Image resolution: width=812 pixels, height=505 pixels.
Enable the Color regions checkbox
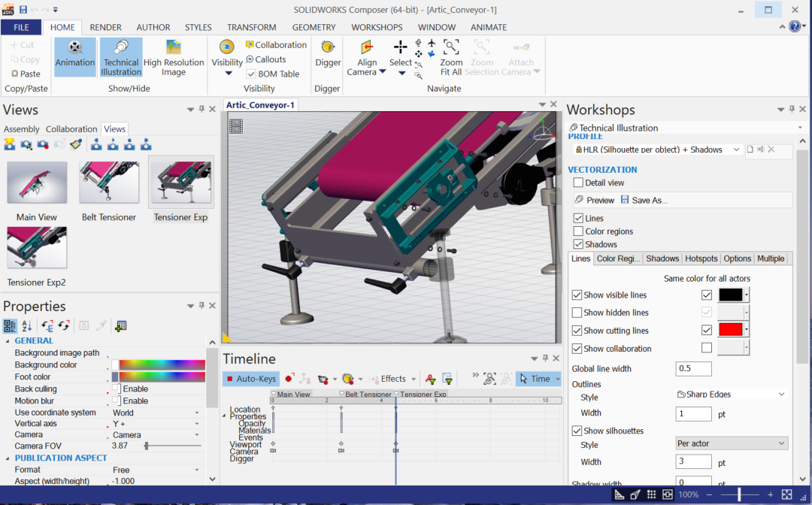[578, 231]
